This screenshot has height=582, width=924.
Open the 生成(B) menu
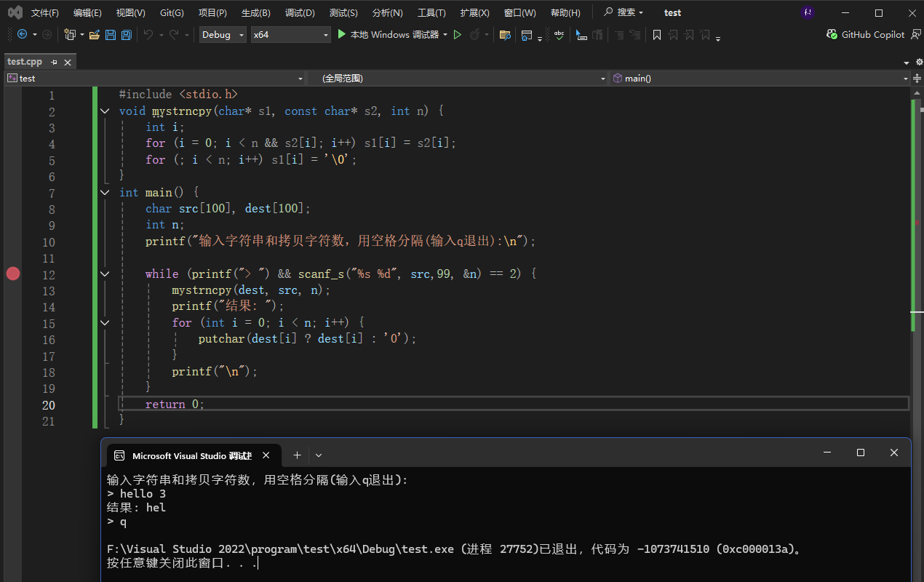click(x=256, y=12)
